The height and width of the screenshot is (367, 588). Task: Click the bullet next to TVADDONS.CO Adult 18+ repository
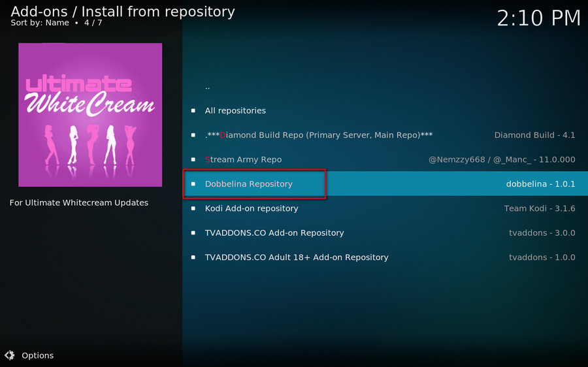[193, 257]
